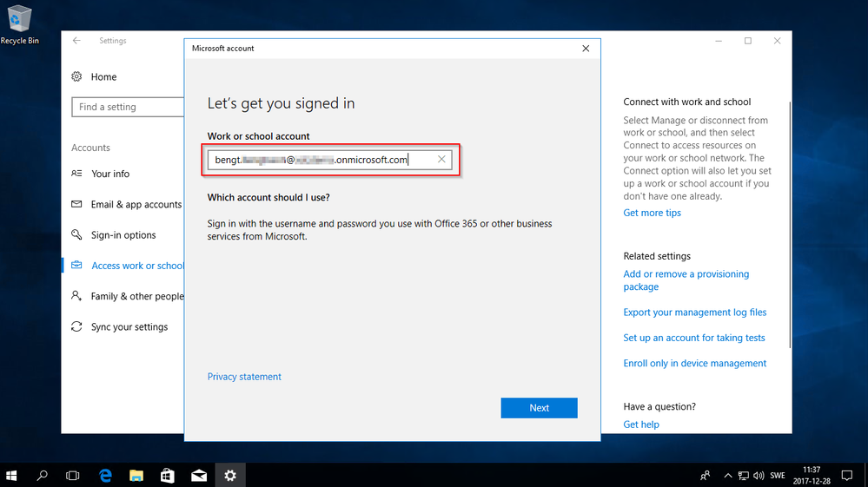
Task: Open Add or remove a provisioning package
Action: [686, 280]
